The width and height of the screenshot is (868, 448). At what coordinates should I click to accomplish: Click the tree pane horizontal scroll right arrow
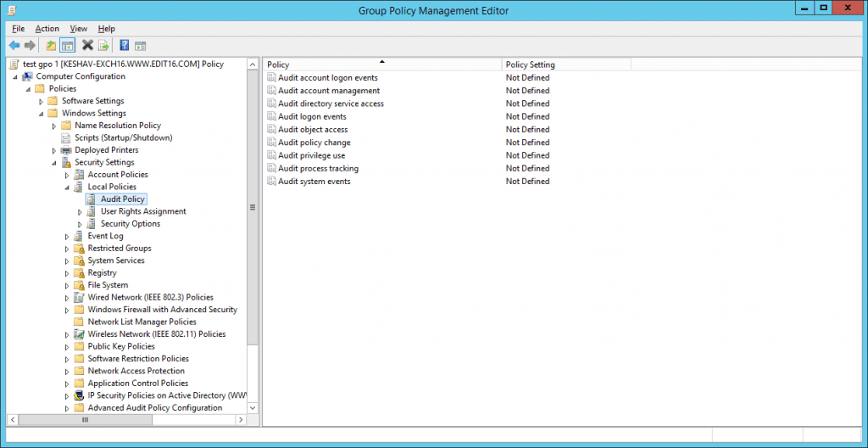click(241, 420)
